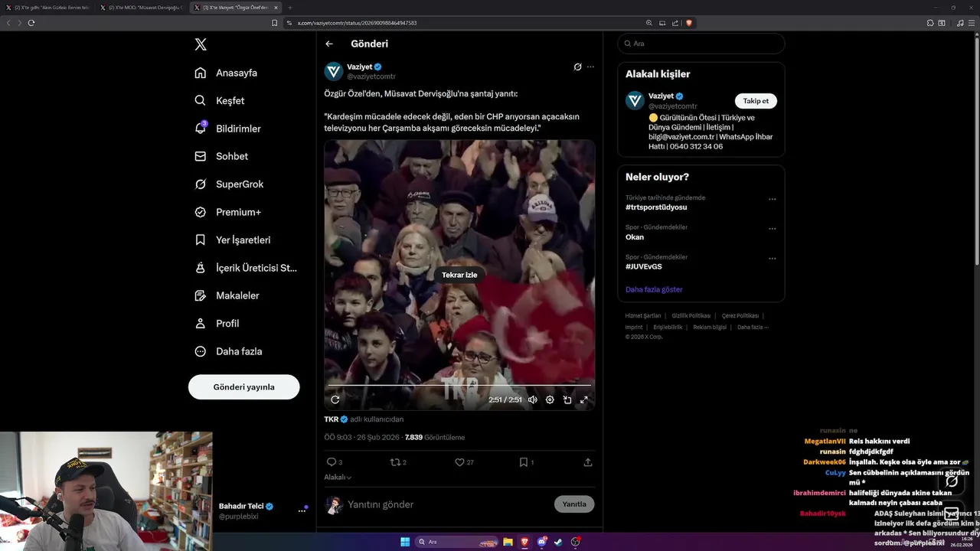The height and width of the screenshot is (551, 980).
Task: Bookmark the post with bookmark icon
Action: 526,462
